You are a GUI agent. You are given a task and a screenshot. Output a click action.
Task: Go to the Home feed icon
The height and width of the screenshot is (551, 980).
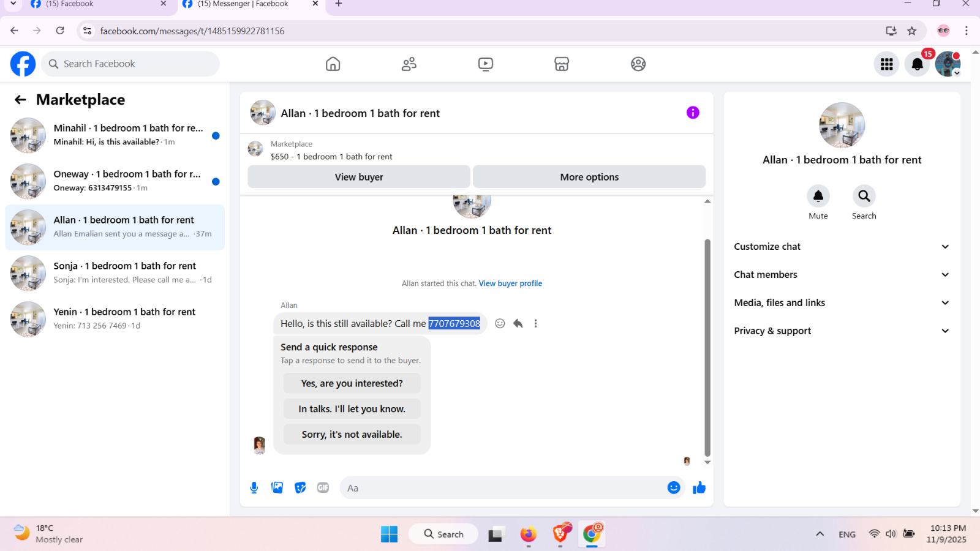pyautogui.click(x=333, y=64)
